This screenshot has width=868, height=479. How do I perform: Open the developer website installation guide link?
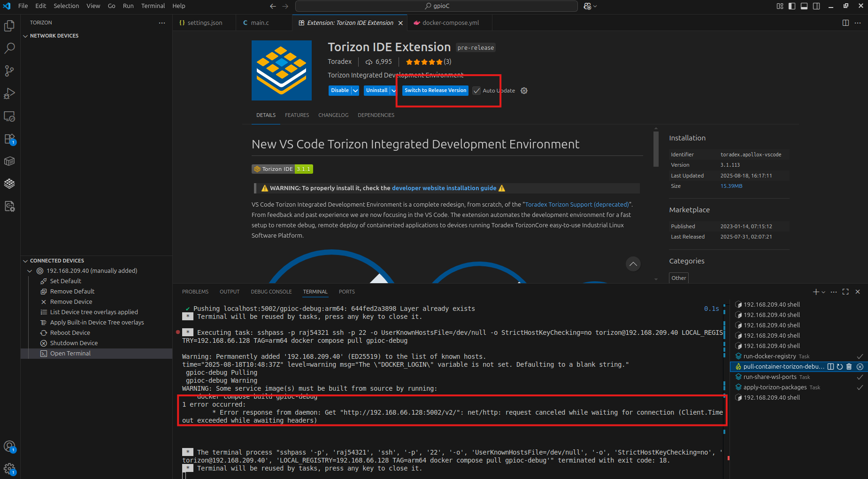click(444, 188)
